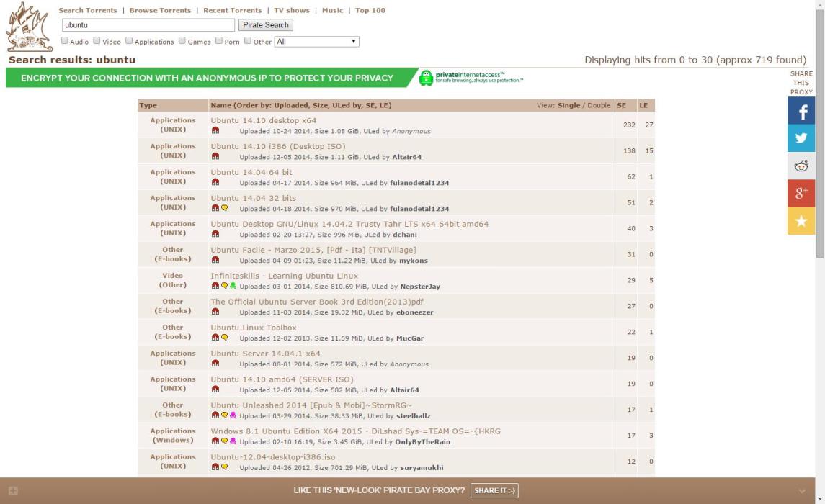Click magnet icon for Ubuntu 14.10 desktop x64

tap(215, 130)
